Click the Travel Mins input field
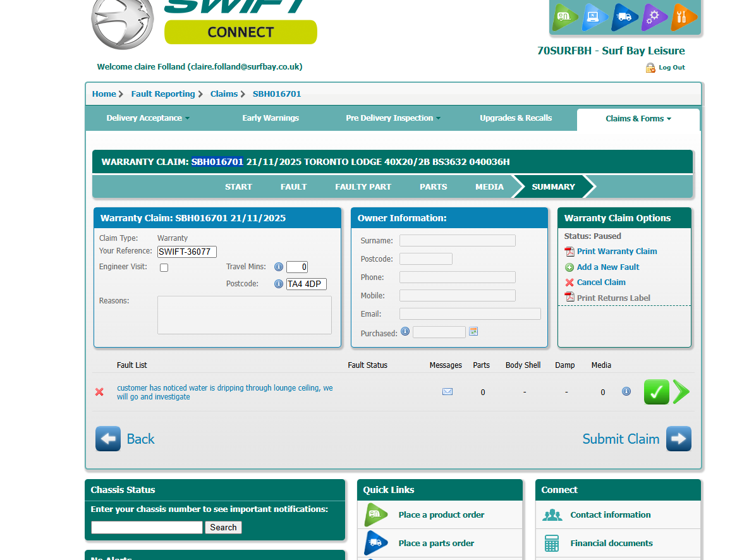The height and width of the screenshot is (560, 749). click(x=296, y=267)
